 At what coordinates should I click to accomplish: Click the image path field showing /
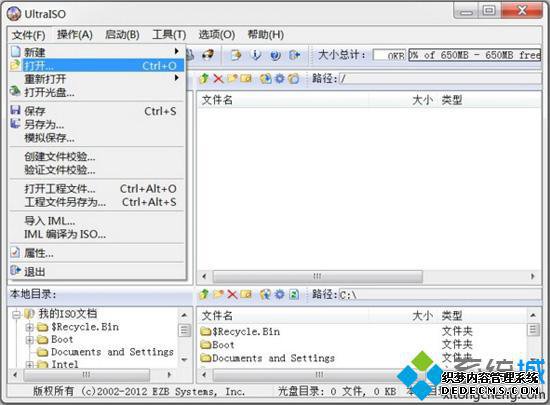click(440, 79)
